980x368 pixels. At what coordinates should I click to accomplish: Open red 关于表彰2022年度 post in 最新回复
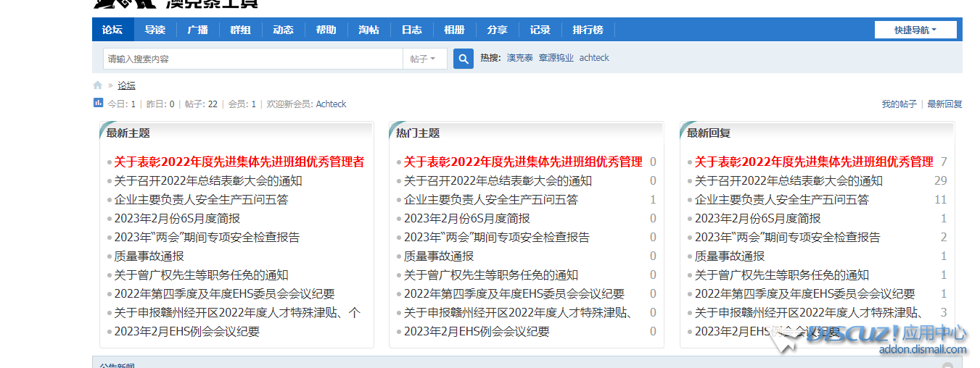[x=814, y=162]
